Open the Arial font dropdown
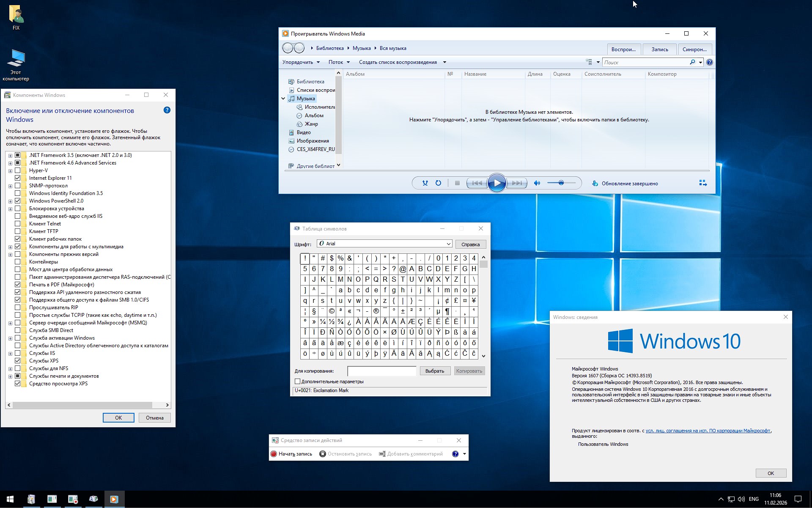The width and height of the screenshot is (812, 508). pyautogui.click(x=448, y=244)
